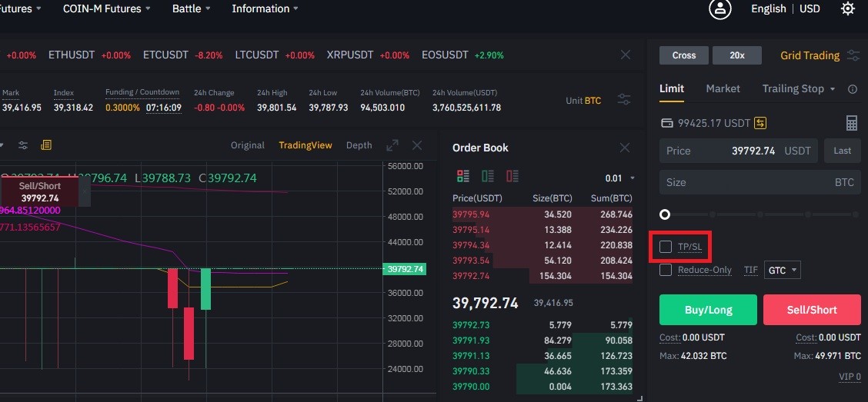Screen dimensions: 868x402
Task: Click the Buy/Long button
Action: 708,310
